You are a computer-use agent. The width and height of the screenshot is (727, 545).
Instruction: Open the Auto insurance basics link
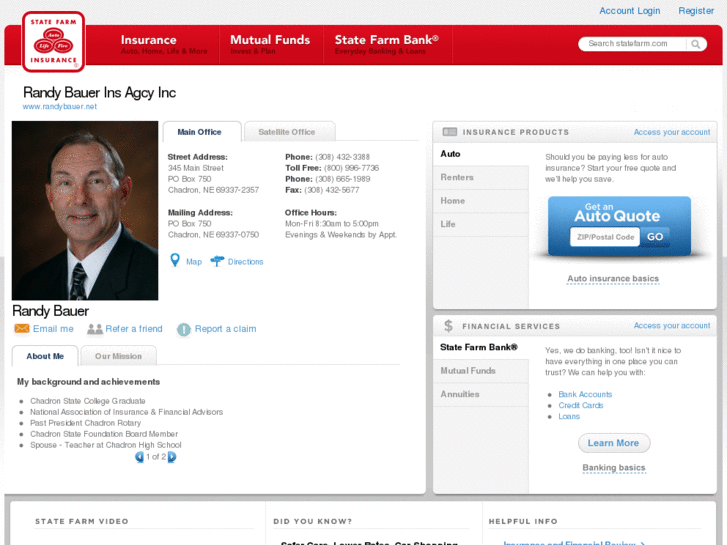point(613,279)
